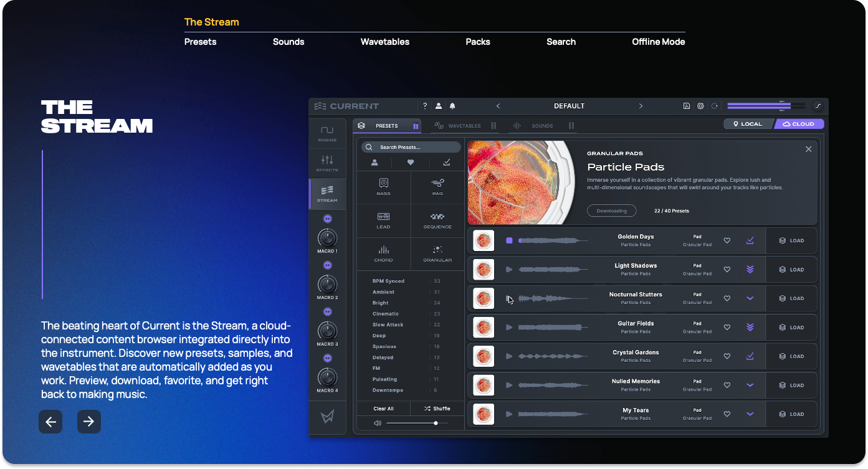Open Packs in the web page navigation
868x469 pixels.
point(478,42)
